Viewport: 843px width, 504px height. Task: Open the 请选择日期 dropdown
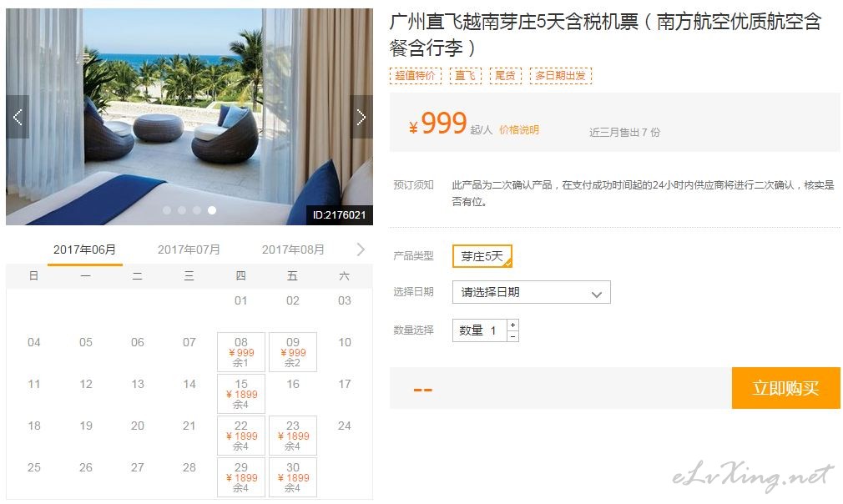(531, 292)
